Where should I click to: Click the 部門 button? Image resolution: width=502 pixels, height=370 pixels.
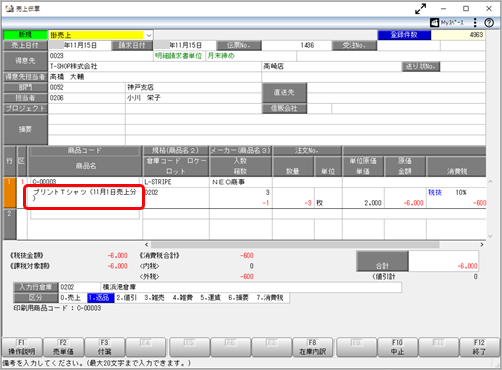click(25, 87)
